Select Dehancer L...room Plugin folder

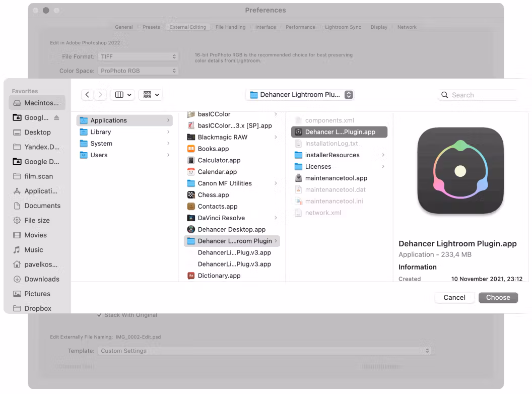coord(232,241)
